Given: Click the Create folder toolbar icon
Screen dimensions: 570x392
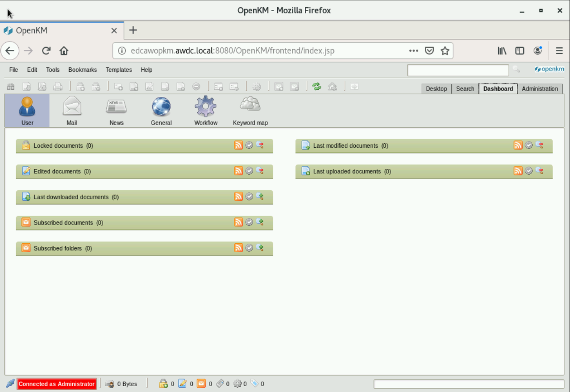Looking at the screenshot, I should [x=118, y=87].
